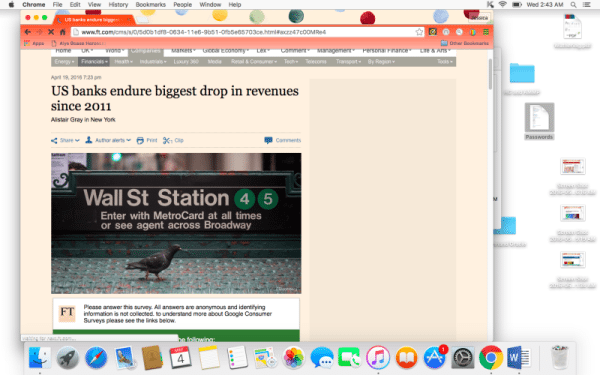Image resolution: width=600 pixels, height=375 pixels.
Task: Expand the Retail & Consumer dropdown
Action: pyautogui.click(x=254, y=62)
